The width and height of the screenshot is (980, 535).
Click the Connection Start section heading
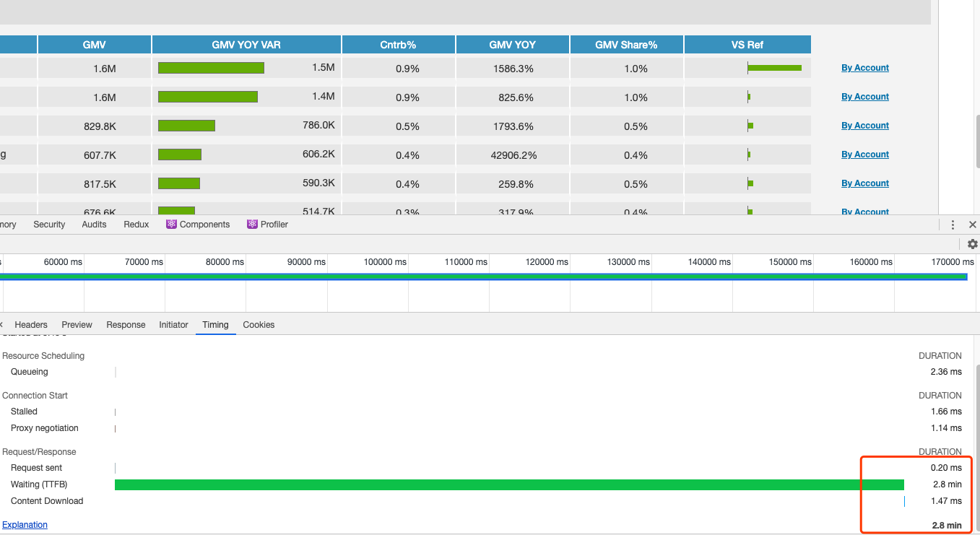coord(35,396)
